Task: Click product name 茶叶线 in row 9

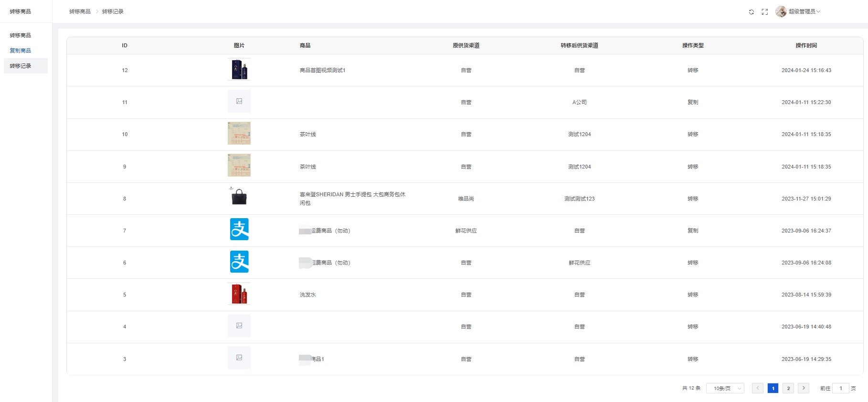Action: [x=308, y=167]
